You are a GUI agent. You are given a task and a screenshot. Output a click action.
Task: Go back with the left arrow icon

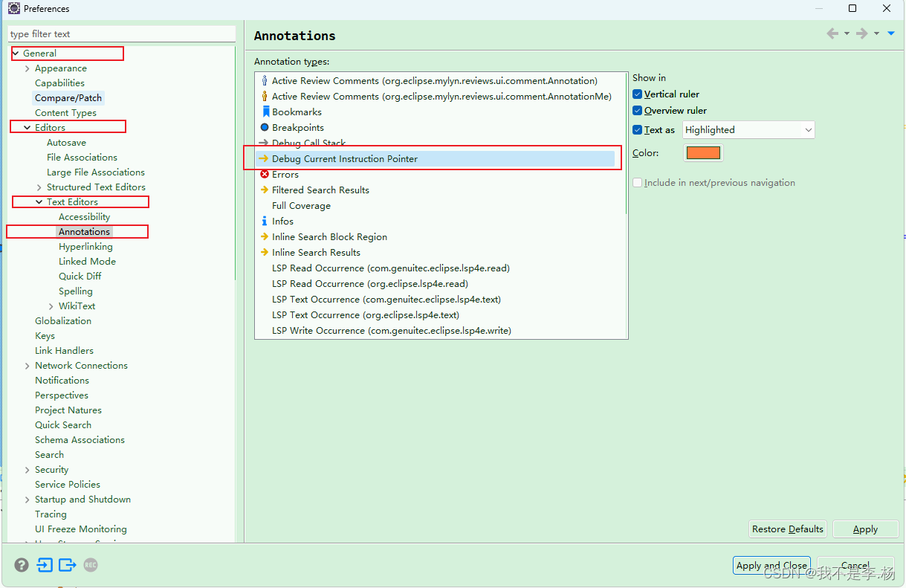(x=832, y=33)
